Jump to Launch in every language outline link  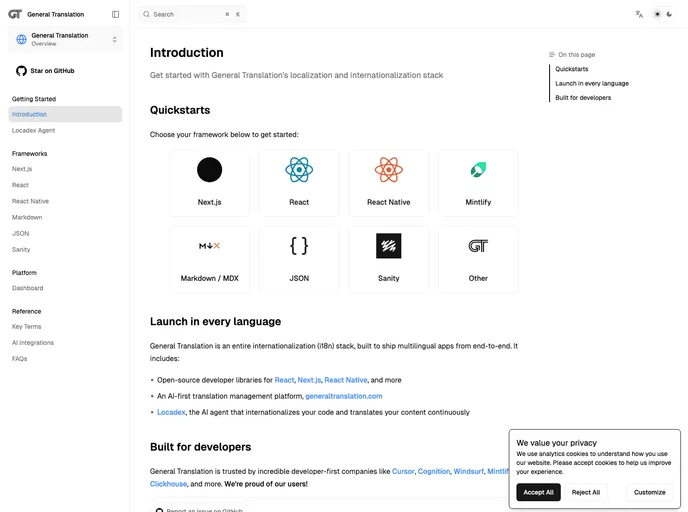(592, 83)
